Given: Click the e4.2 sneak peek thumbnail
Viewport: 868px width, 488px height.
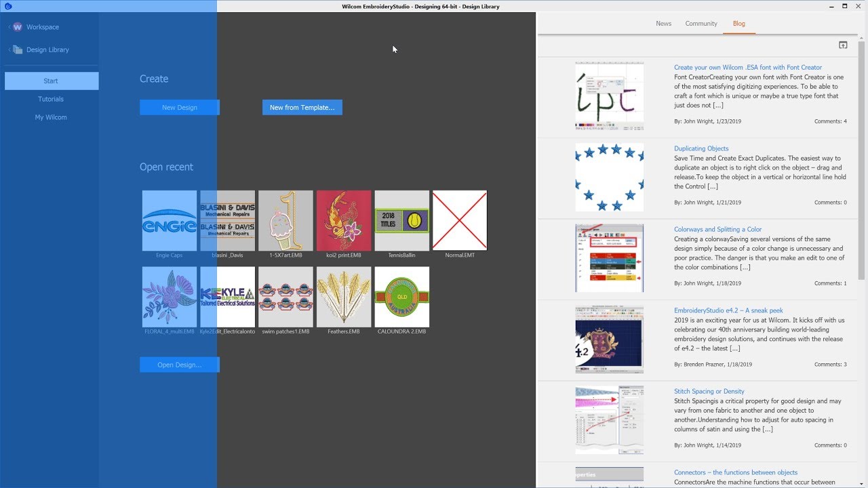Looking at the screenshot, I should tap(610, 339).
